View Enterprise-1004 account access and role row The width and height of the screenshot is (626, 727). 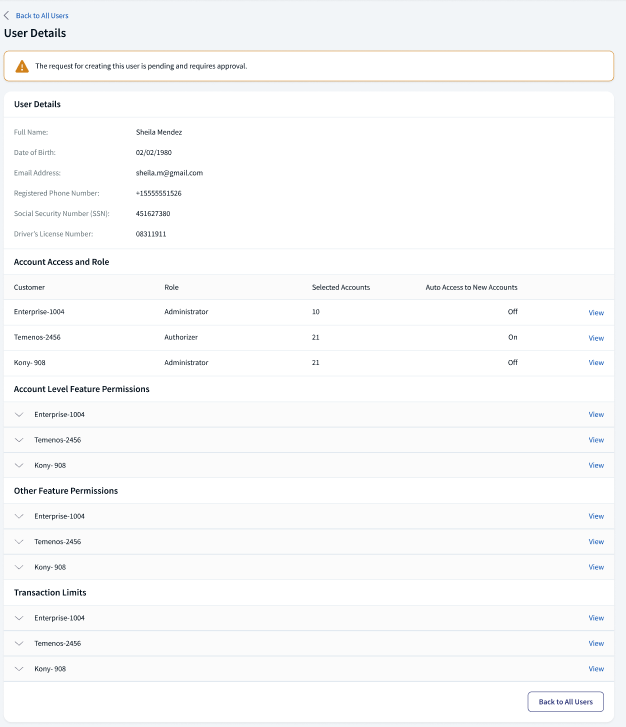(596, 312)
